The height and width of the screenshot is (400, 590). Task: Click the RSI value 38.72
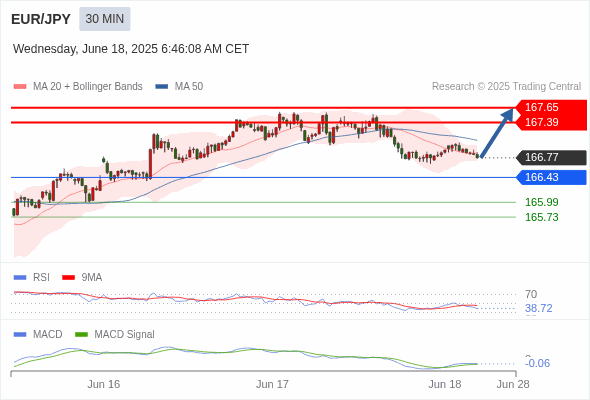pyautogui.click(x=538, y=309)
